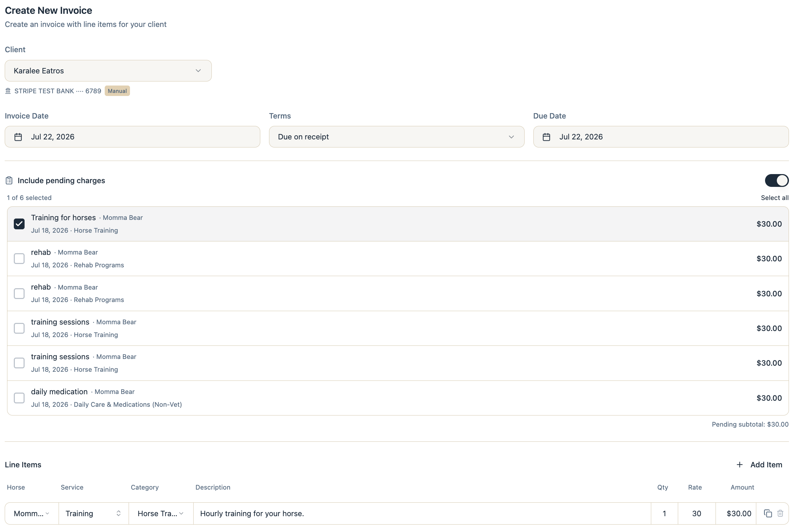Click the calendar icon in Due Date
The height and width of the screenshot is (532, 794).
point(546,137)
